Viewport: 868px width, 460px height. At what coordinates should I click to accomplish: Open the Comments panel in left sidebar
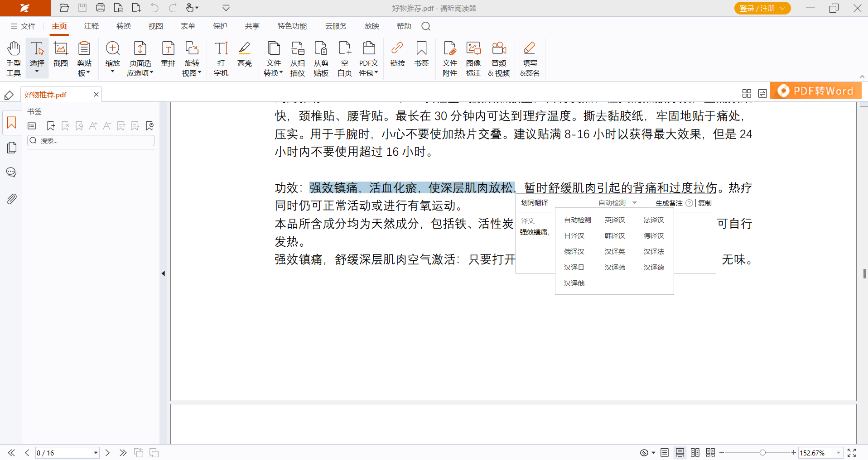[11, 172]
